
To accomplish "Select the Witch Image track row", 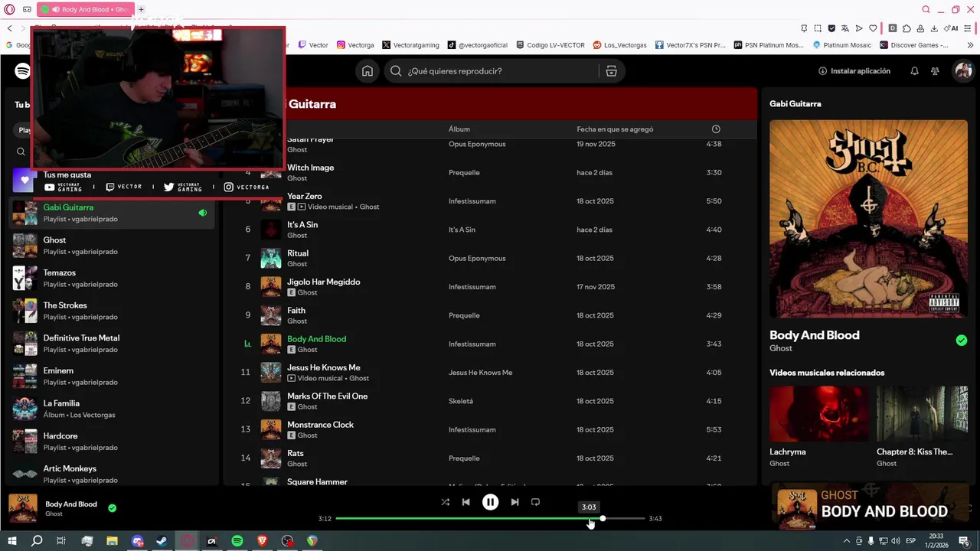I will (490, 172).
